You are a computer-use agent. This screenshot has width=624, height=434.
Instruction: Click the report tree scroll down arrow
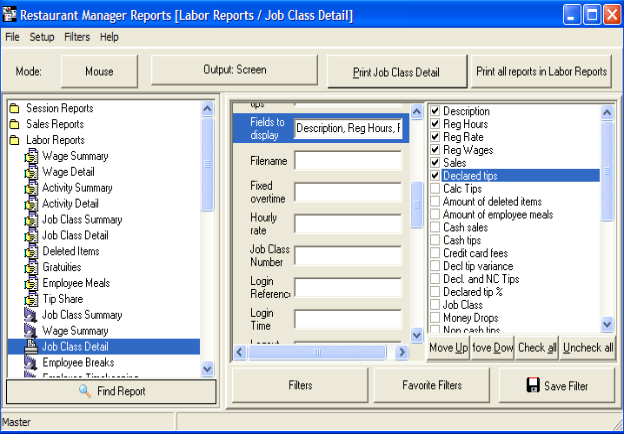click(x=207, y=369)
